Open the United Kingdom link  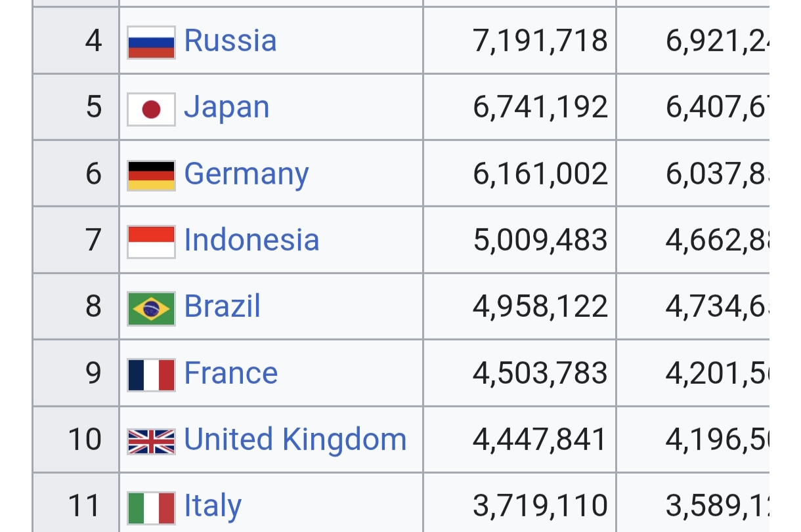[x=295, y=440]
